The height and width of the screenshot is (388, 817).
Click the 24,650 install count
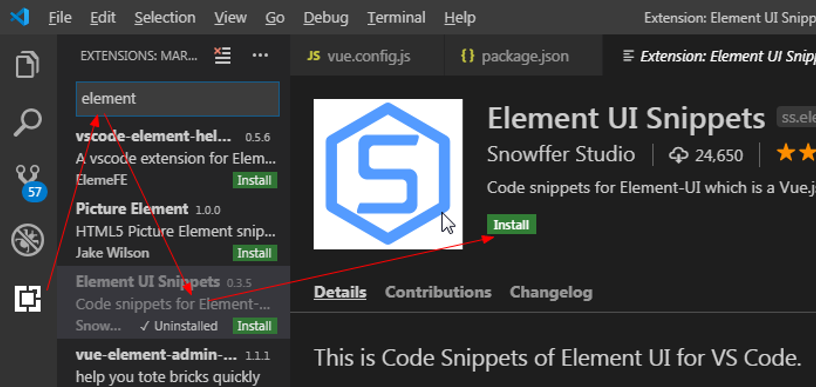tap(719, 155)
